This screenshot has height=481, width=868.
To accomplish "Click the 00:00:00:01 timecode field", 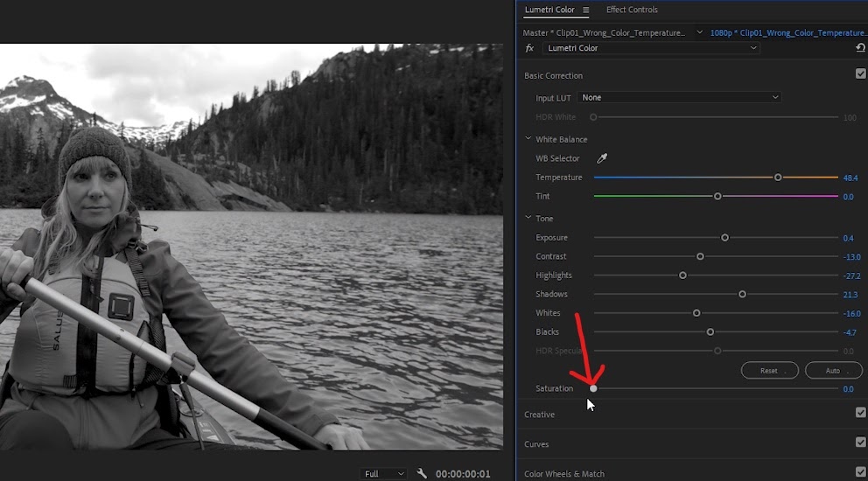I will [x=463, y=474].
